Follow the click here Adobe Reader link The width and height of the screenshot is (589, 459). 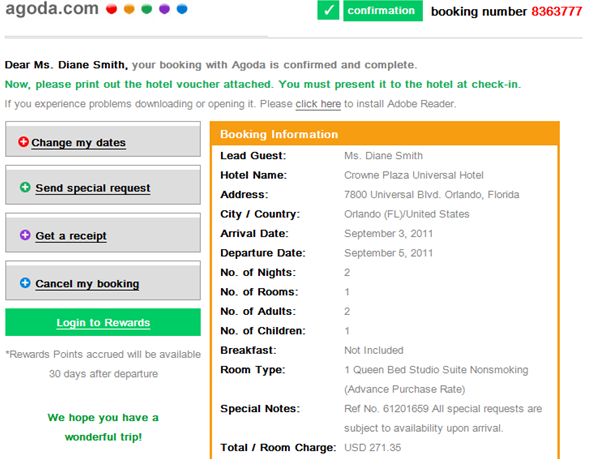pyautogui.click(x=318, y=104)
